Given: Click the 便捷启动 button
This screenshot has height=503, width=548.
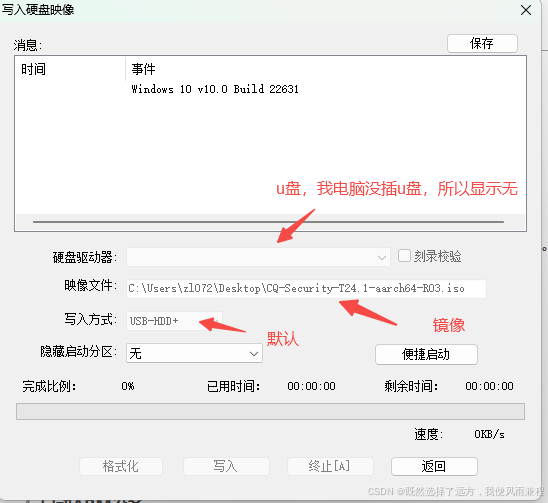Looking at the screenshot, I should (426, 354).
